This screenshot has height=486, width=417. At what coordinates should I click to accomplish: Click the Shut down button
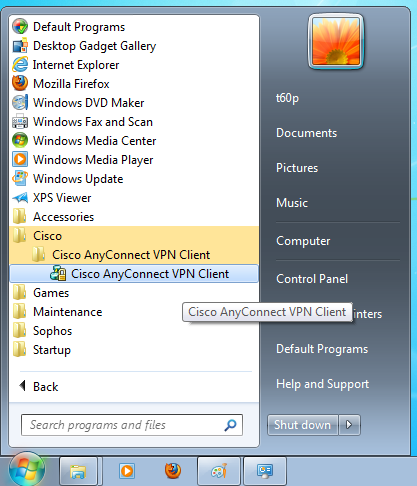(x=303, y=425)
